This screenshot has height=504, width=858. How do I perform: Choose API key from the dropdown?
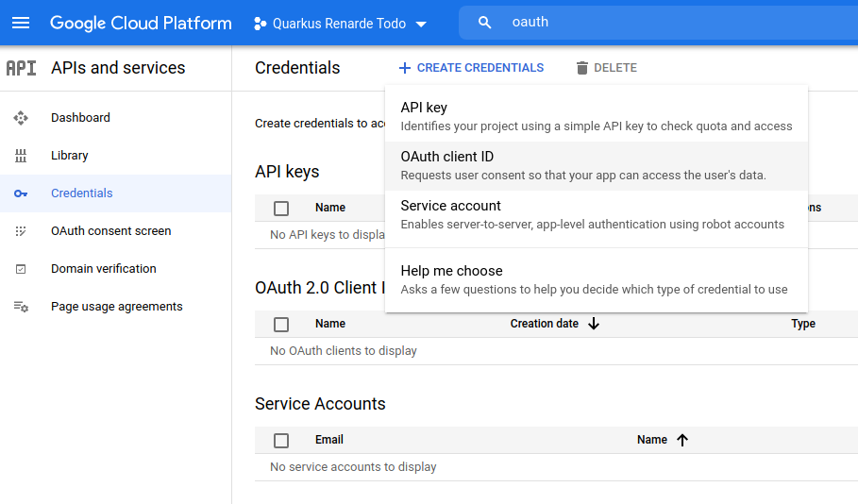coord(597,116)
